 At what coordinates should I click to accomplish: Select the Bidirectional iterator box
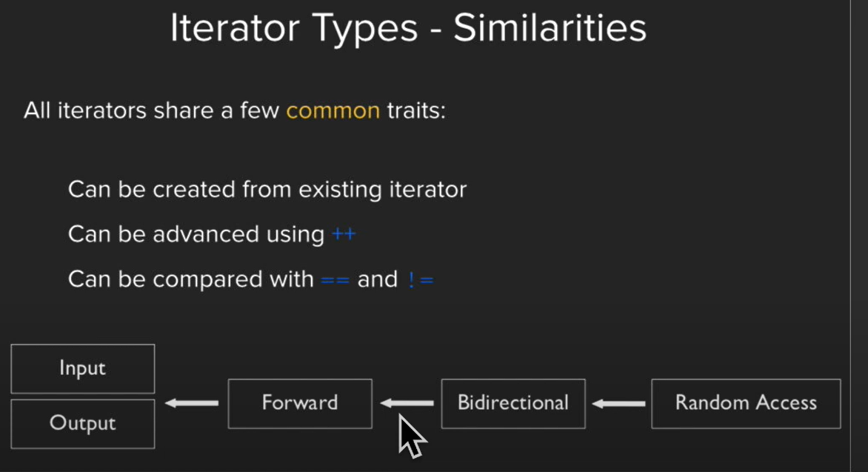(x=513, y=403)
